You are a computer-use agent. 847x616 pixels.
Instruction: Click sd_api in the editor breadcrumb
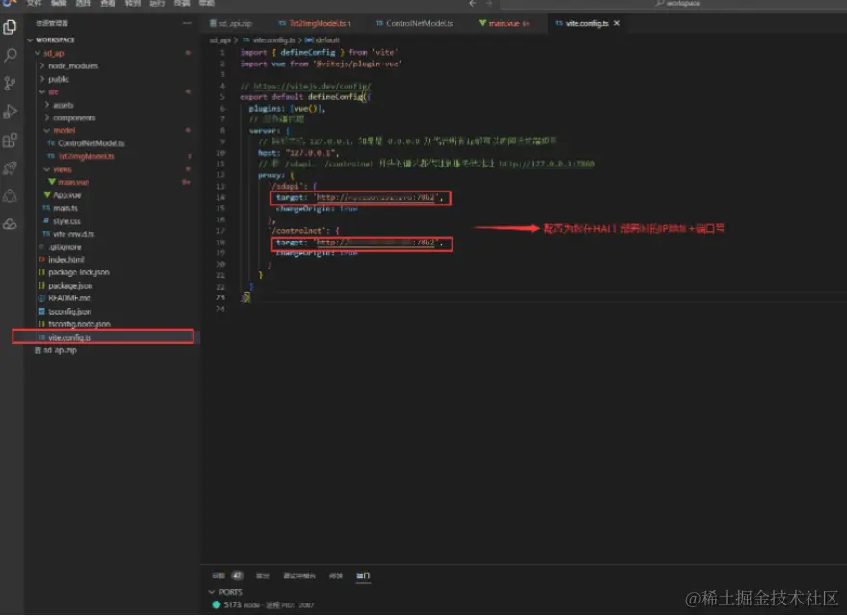click(x=219, y=40)
